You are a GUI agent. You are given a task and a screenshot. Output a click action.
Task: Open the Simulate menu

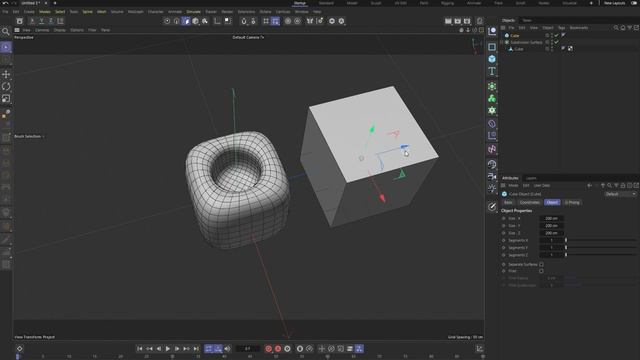[x=193, y=12]
